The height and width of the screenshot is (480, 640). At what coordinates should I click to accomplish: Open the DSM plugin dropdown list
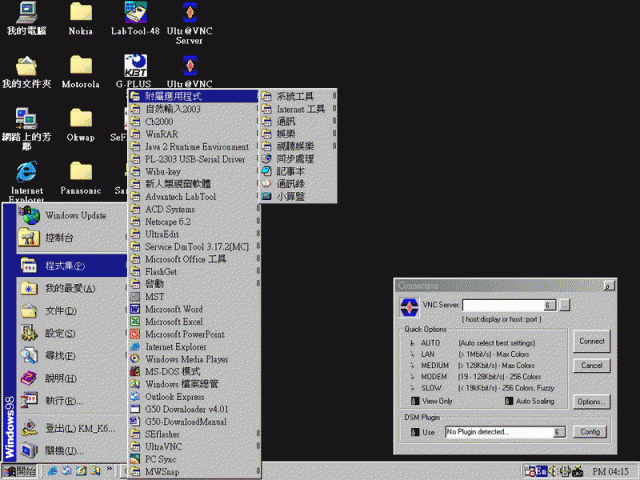click(x=559, y=432)
